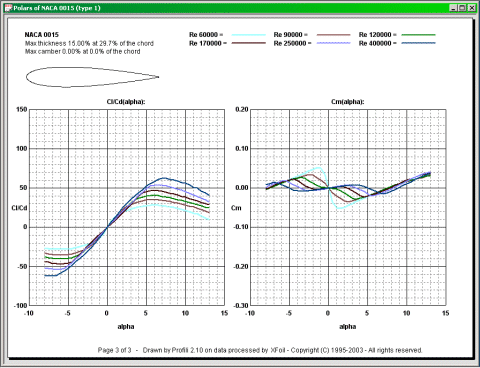Screen dimensions: 480x368
Task: Click the Re 400000 blue legend line
Action: [418, 43]
